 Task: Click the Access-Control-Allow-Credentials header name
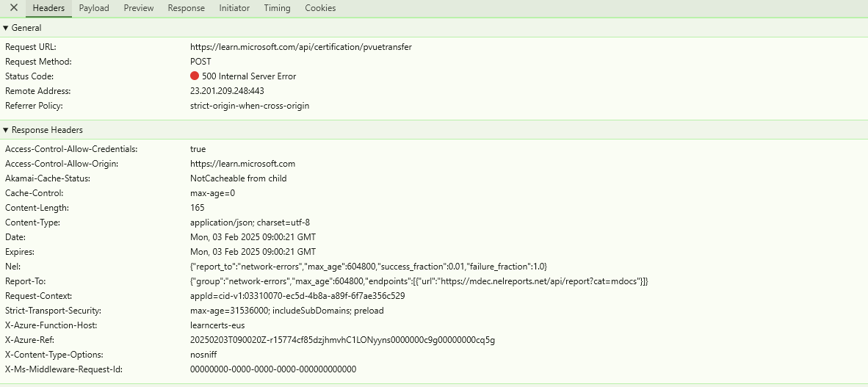coord(71,149)
